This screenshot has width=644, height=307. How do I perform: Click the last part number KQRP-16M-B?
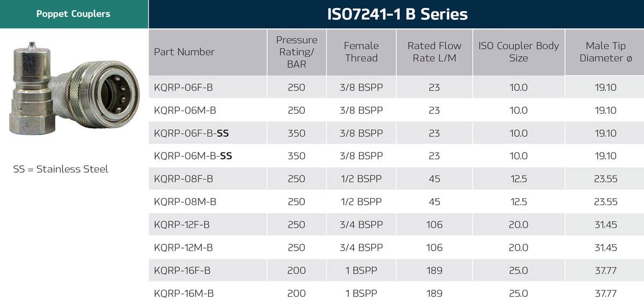tap(184, 294)
